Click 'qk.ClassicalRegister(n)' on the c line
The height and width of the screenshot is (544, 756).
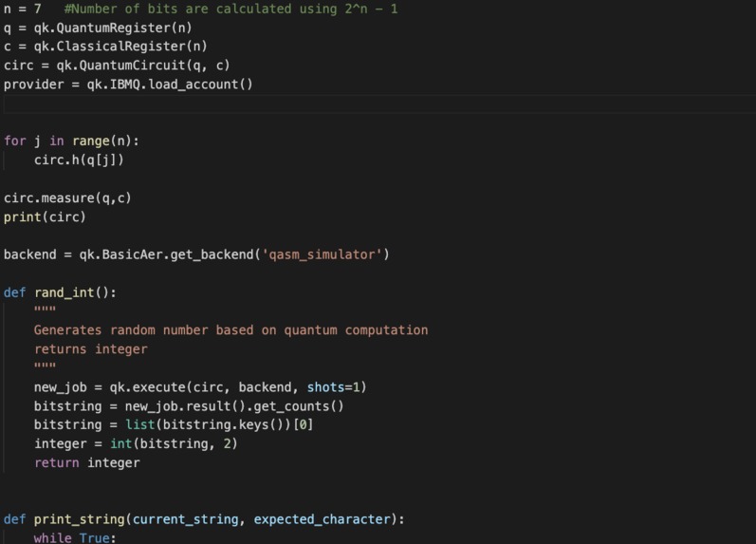pyautogui.click(x=120, y=47)
